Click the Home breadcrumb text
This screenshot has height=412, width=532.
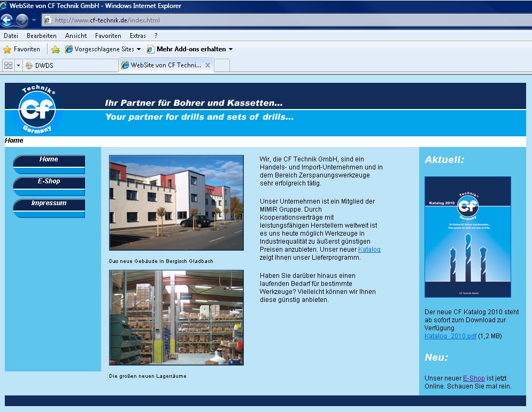coord(14,141)
